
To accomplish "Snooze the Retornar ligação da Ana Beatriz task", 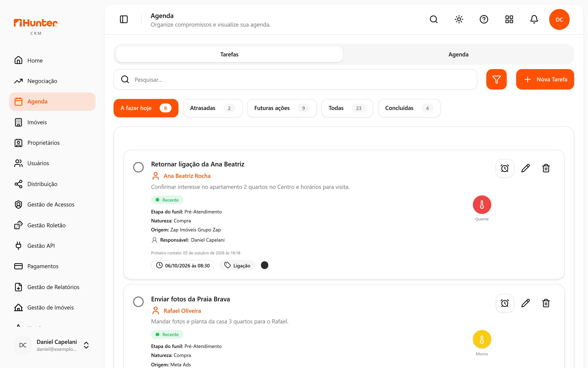I will pyautogui.click(x=505, y=168).
